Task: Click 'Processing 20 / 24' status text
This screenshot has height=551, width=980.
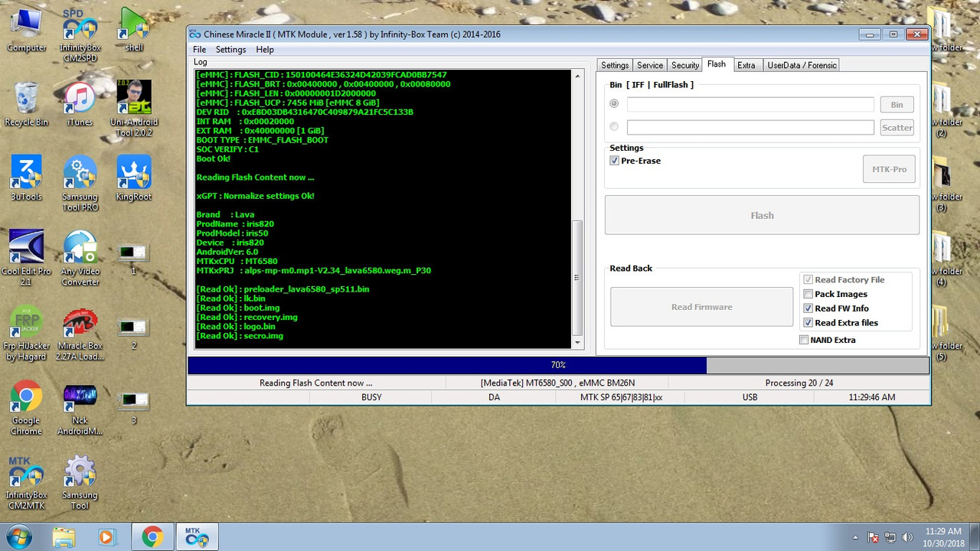Action: pyautogui.click(x=799, y=383)
